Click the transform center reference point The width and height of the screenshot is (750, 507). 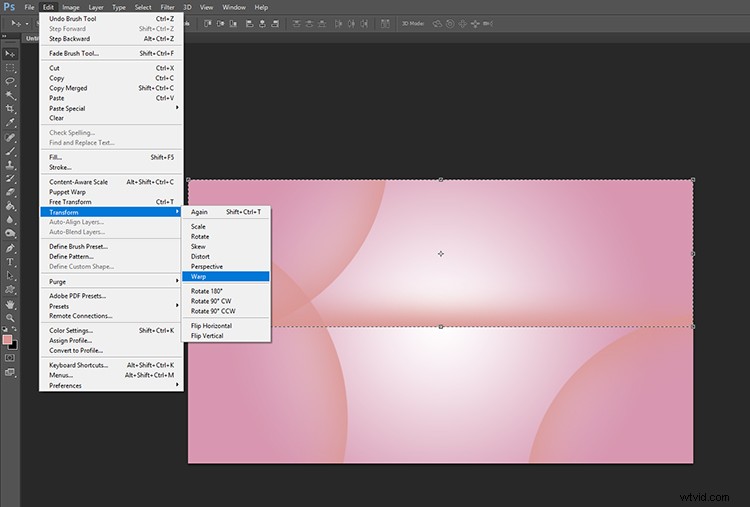[x=441, y=254]
